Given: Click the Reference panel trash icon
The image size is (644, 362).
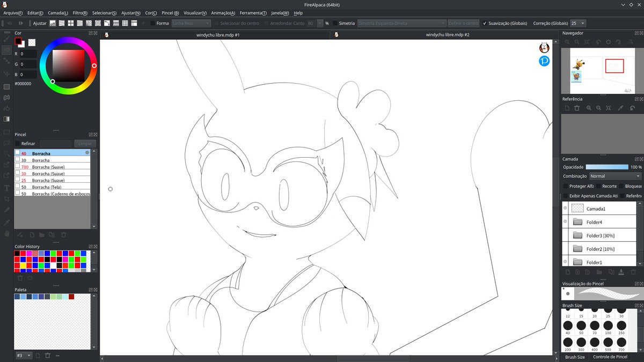Looking at the screenshot, I should click(x=577, y=108).
